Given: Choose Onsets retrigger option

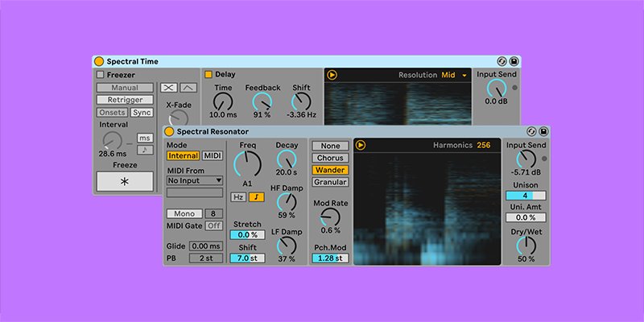Looking at the screenshot, I should pos(112,113).
